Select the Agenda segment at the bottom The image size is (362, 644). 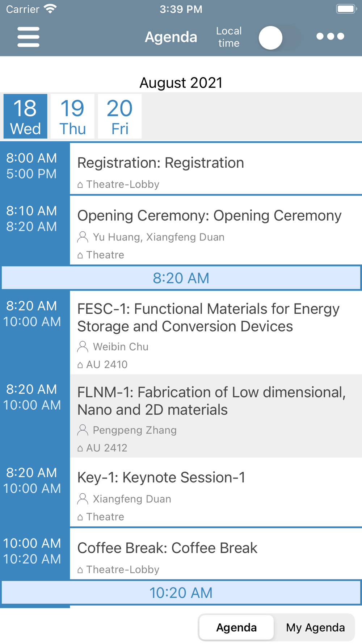click(236, 627)
